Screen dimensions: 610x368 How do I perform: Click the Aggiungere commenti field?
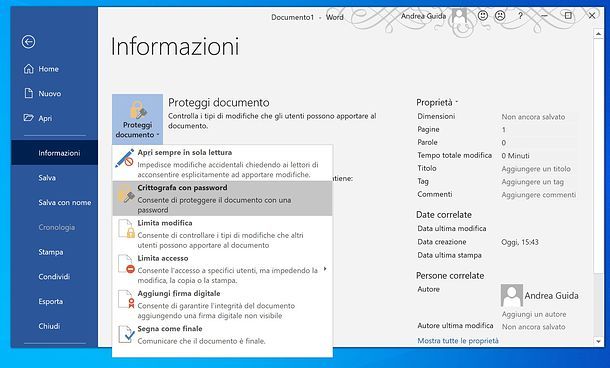click(538, 195)
